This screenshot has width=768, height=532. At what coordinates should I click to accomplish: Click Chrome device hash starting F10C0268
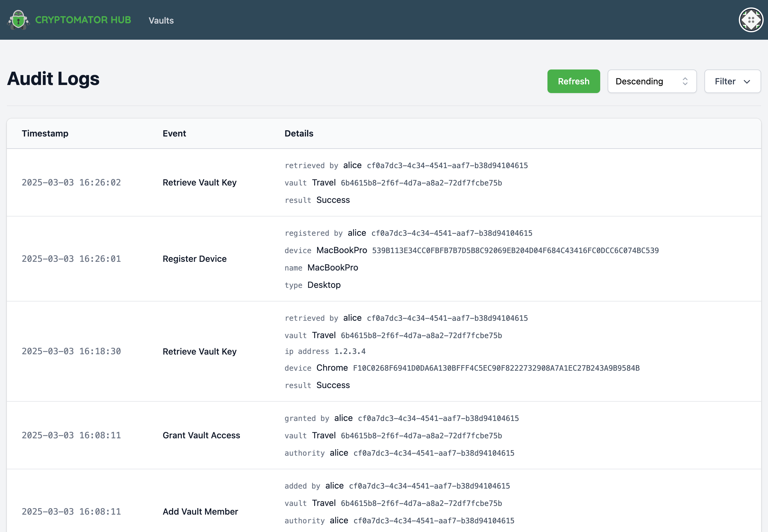pyautogui.click(x=496, y=368)
